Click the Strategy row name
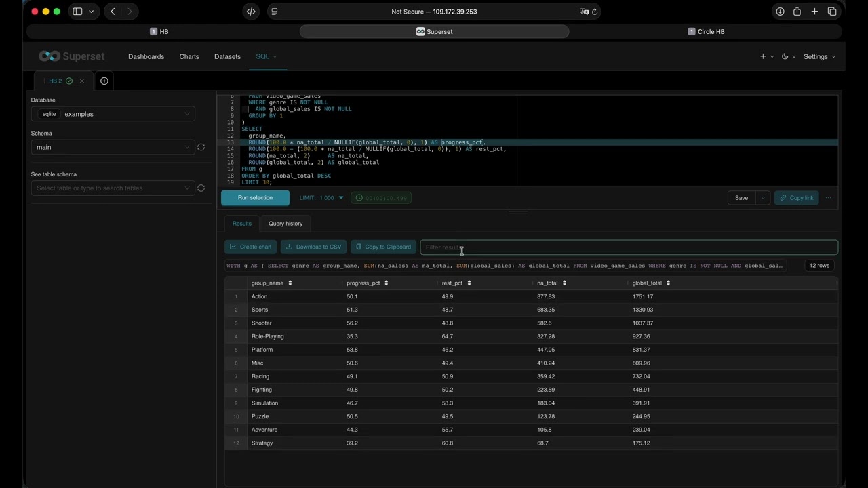 tap(262, 443)
